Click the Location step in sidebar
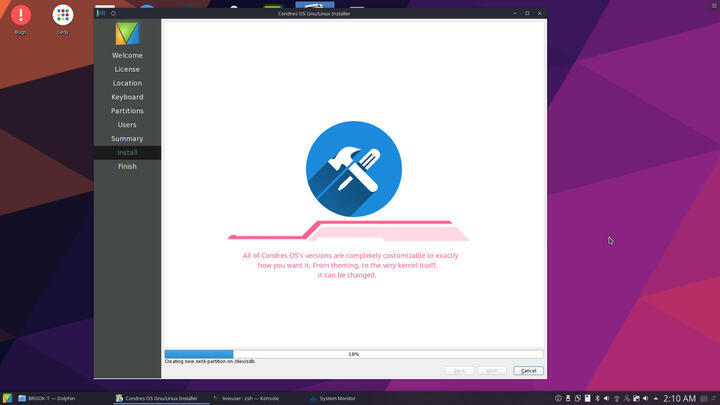The width and height of the screenshot is (720, 405). (127, 83)
